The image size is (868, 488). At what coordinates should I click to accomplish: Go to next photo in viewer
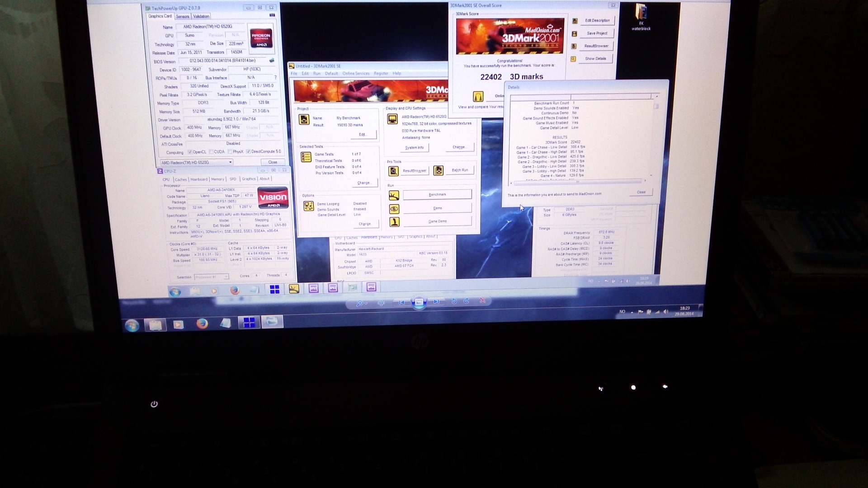click(x=436, y=301)
